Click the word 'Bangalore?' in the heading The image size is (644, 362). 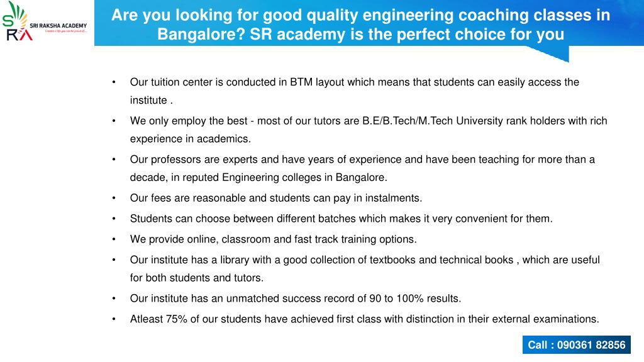pyautogui.click(x=201, y=35)
